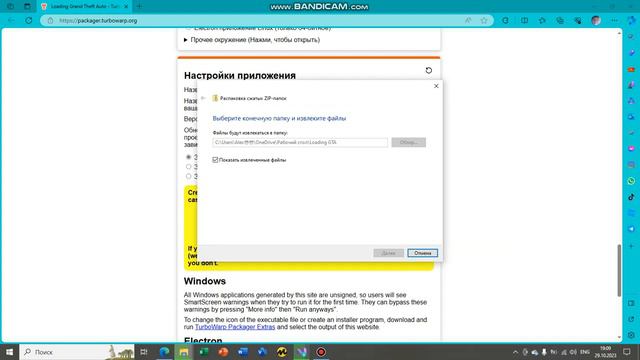Click 'Выберите конечную папку и извлеките файлы' text
This screenshot has height=360, width=640.
coord(279,118)
